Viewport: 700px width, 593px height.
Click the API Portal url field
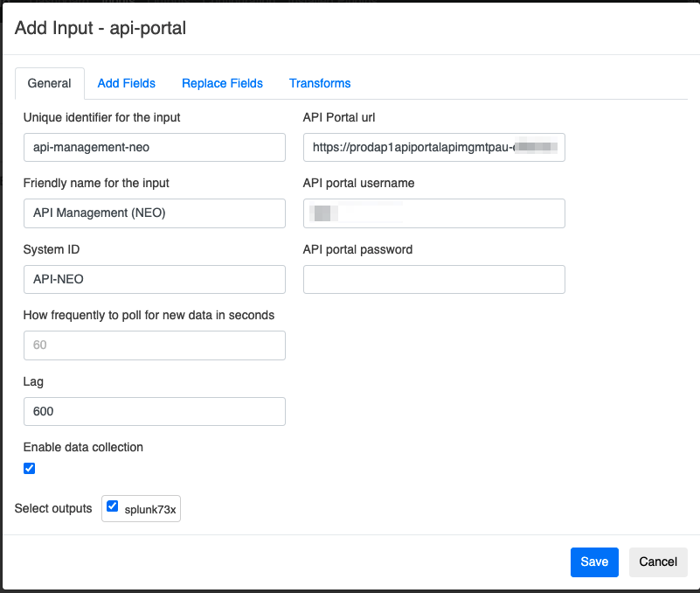click(433, 147)
